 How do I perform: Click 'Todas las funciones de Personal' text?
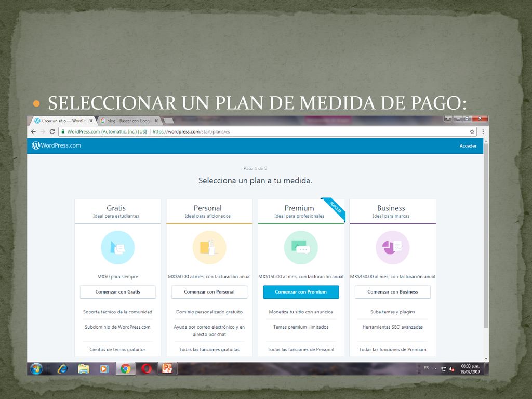click(x=301, y=349)
